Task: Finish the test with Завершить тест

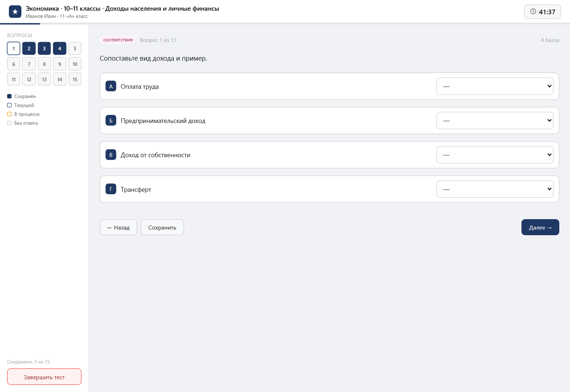Action: (x=44, y=377)
